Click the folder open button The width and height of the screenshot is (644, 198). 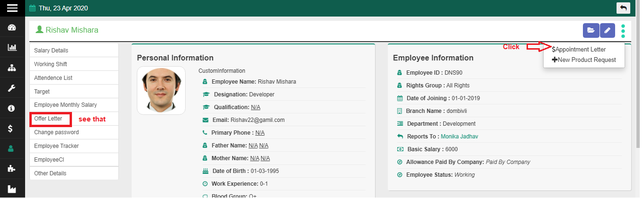[x=590, y=30]
